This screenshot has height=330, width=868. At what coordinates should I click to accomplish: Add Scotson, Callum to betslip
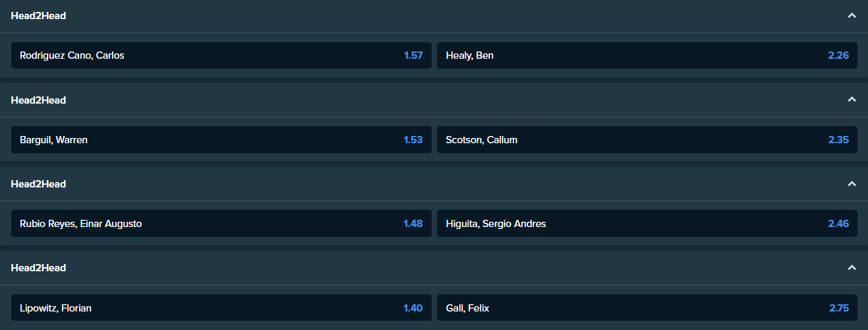tap(647, 139)
